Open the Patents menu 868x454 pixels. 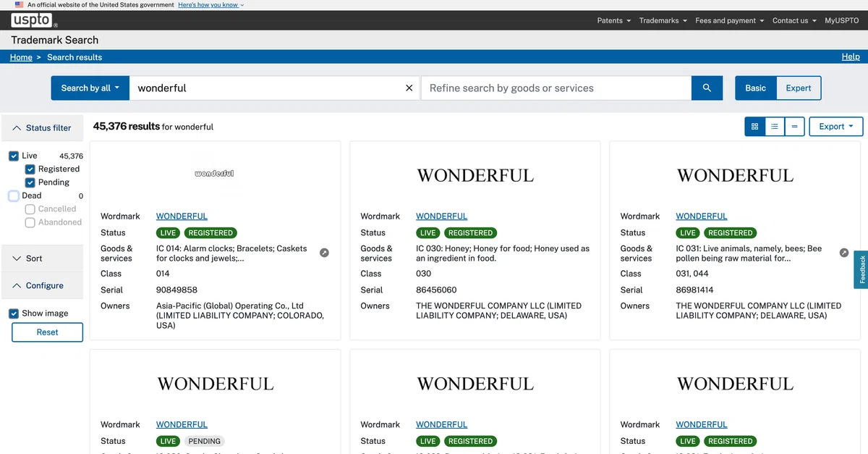(614, 20)
